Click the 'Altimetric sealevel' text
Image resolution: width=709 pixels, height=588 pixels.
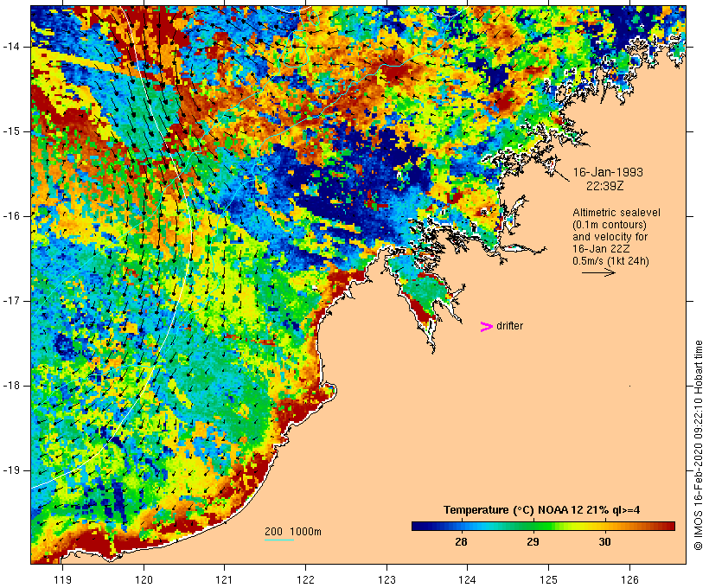click(616, 213)
